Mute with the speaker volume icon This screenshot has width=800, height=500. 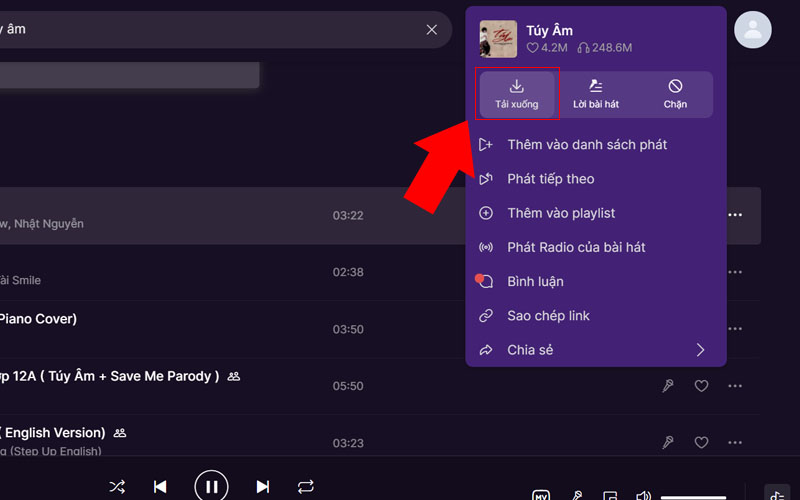click(x=643, y=495)
